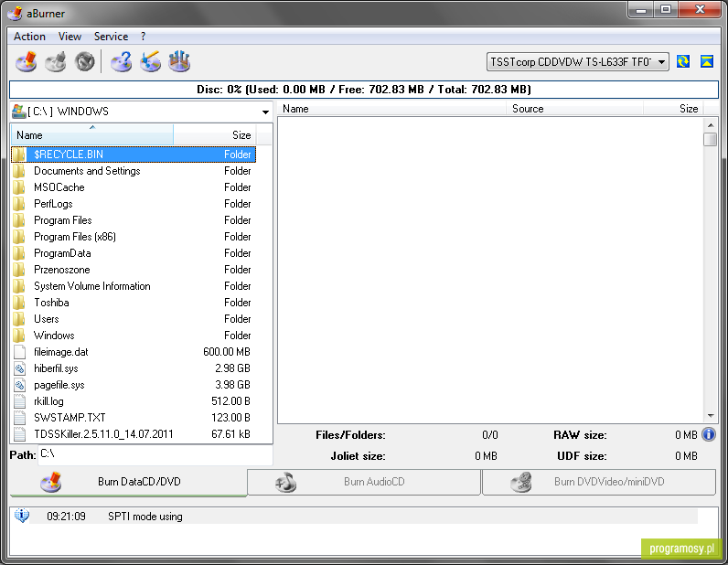Click the pagefile.sys file icon
Screen dimensions: 728x565
[19, 385]
